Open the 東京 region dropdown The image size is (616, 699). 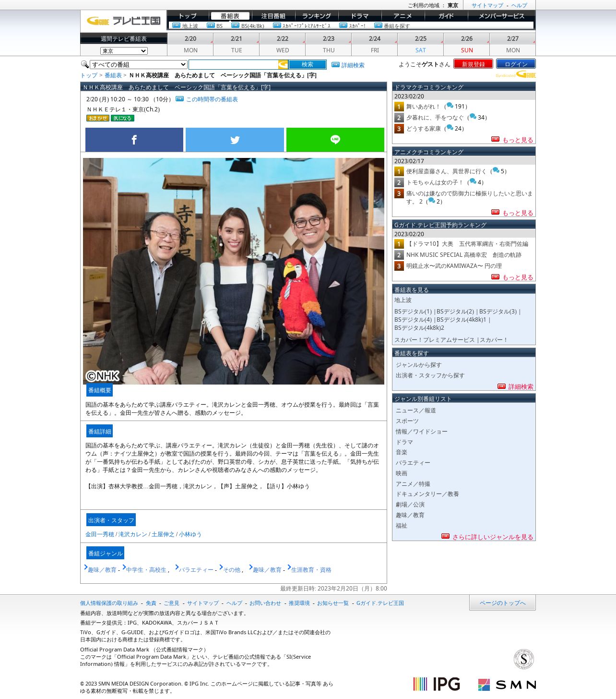click(x=124, y=51)
